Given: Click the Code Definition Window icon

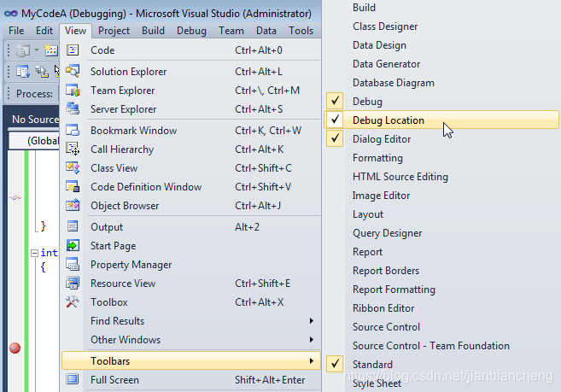Looking at the screenshot, I should coord(73,186).
